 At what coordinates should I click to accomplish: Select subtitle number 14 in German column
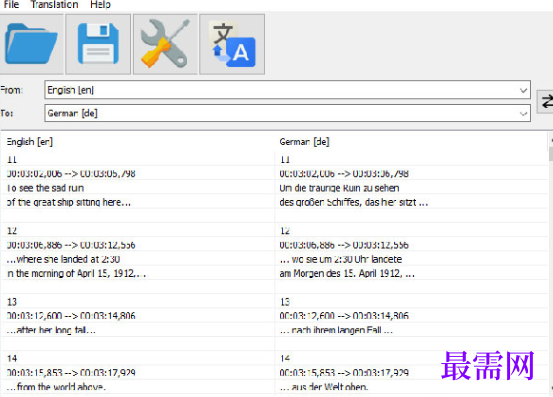click(285, 359)
